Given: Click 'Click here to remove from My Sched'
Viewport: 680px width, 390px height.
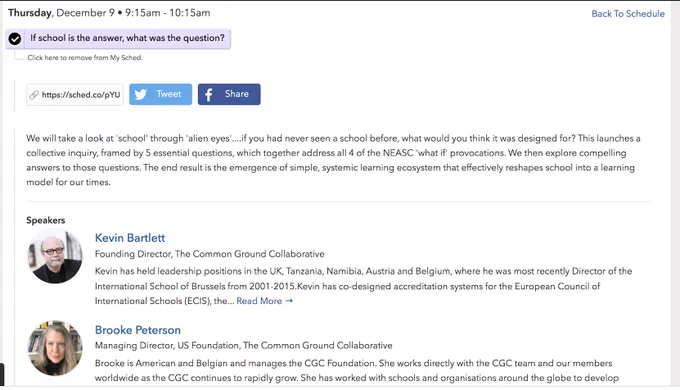Looking at the screenshot, I should coord(85,57).
